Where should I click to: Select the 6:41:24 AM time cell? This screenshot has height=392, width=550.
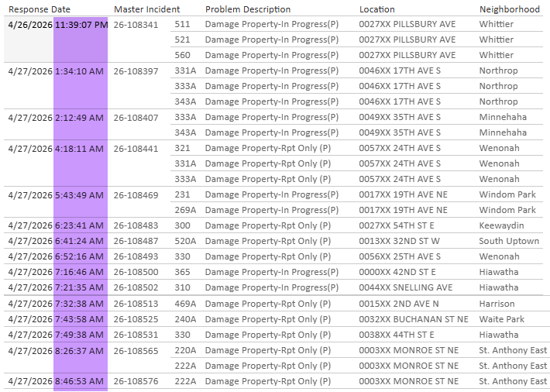pyautogui.click(x=79, y=241)
